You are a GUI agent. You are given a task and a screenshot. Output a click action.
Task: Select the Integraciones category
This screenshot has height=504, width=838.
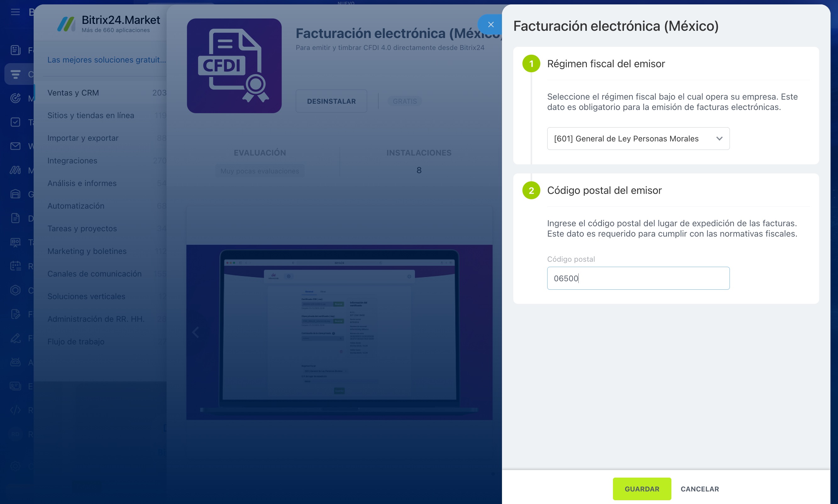[x=72, y=161]
